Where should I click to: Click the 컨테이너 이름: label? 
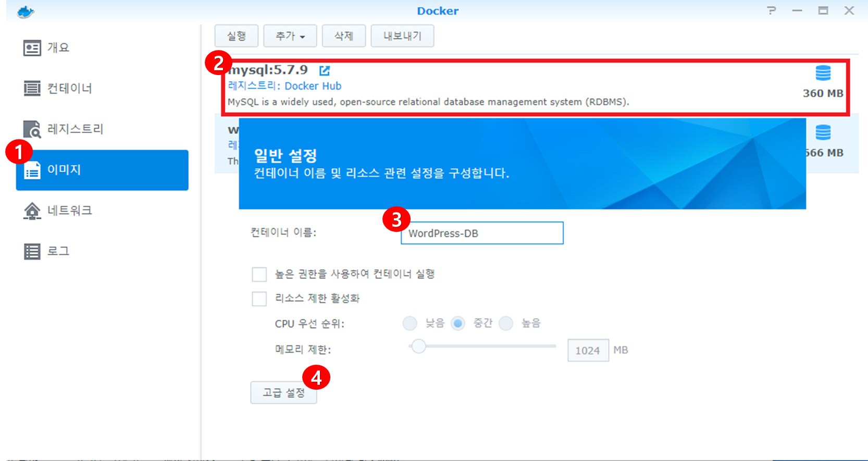(x=283, y=232)
